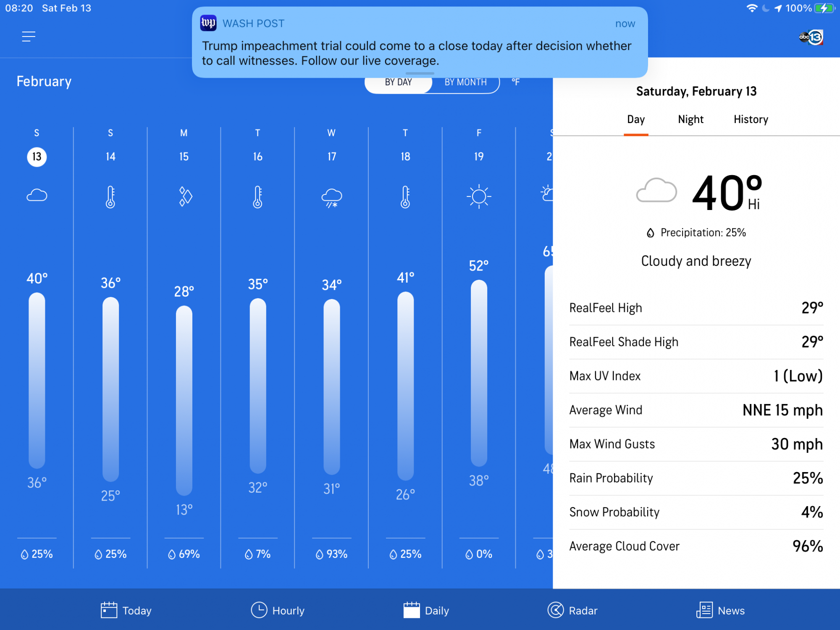This screenshot has width=840, height=630.
Task: Toggle the °F temperature unit
Action: 516,82
